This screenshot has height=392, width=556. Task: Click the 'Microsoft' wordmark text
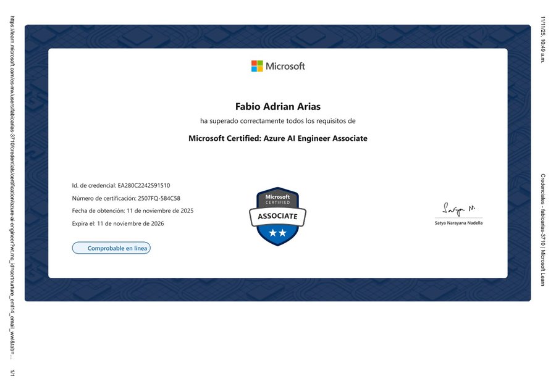click(285, 66)
